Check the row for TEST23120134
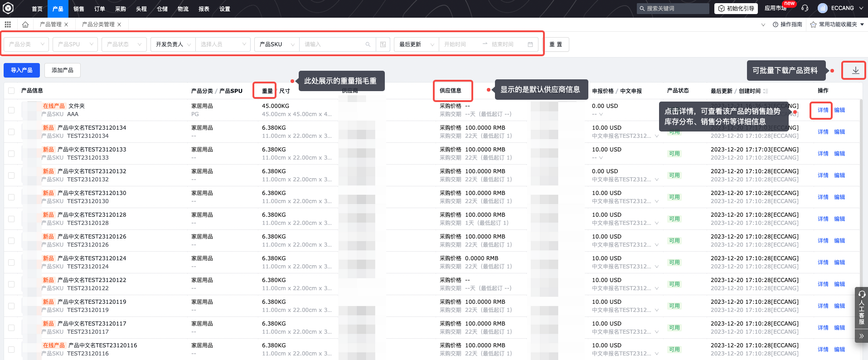Viewport: 868px width, 360px height. click(11, 132)
